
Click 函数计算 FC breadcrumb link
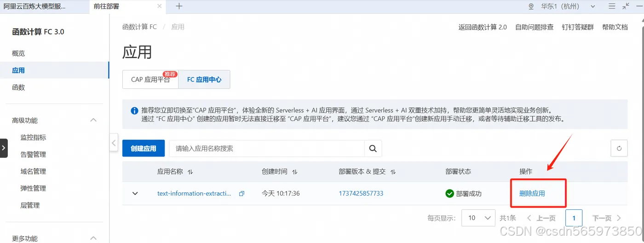click(x=139, y=27)
